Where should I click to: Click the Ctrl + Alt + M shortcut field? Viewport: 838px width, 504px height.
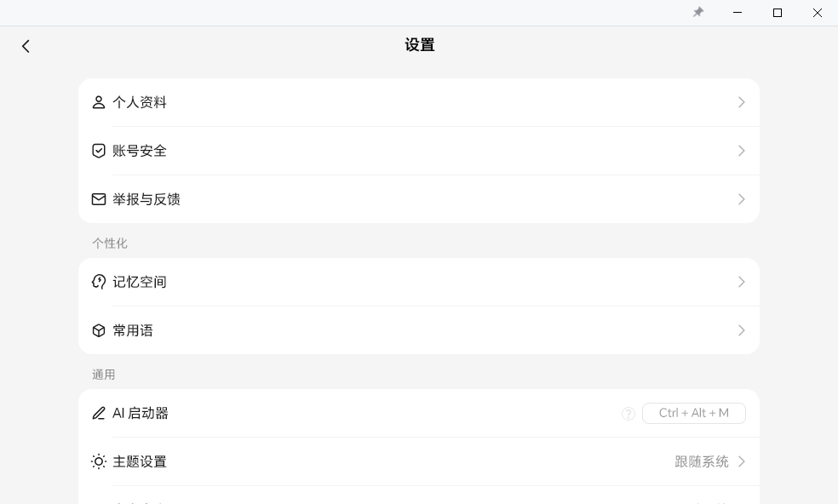coord(693,413)
